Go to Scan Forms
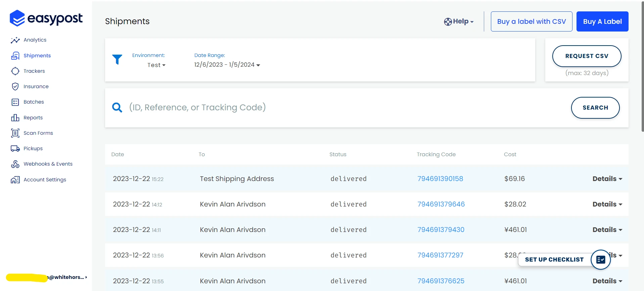The height and width of the screenshot is (291, 644). click(38, 133)
